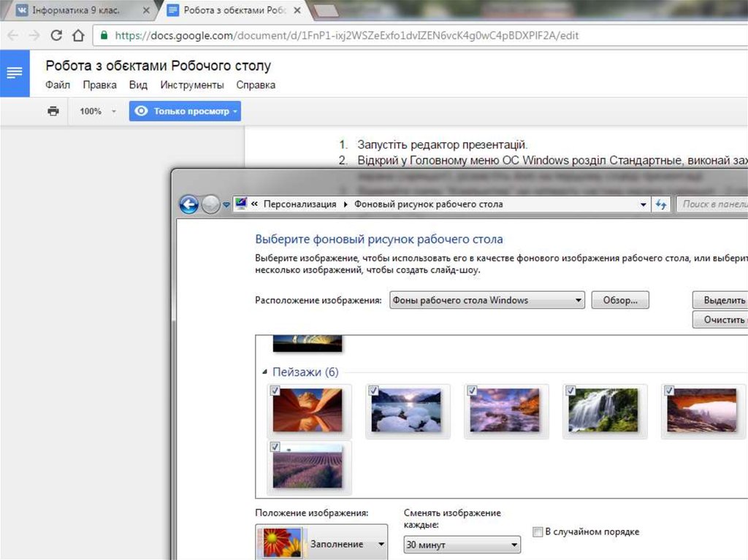Go to the browser home page icon
Viewport: 748px width, 560px height.
[77, 35]
